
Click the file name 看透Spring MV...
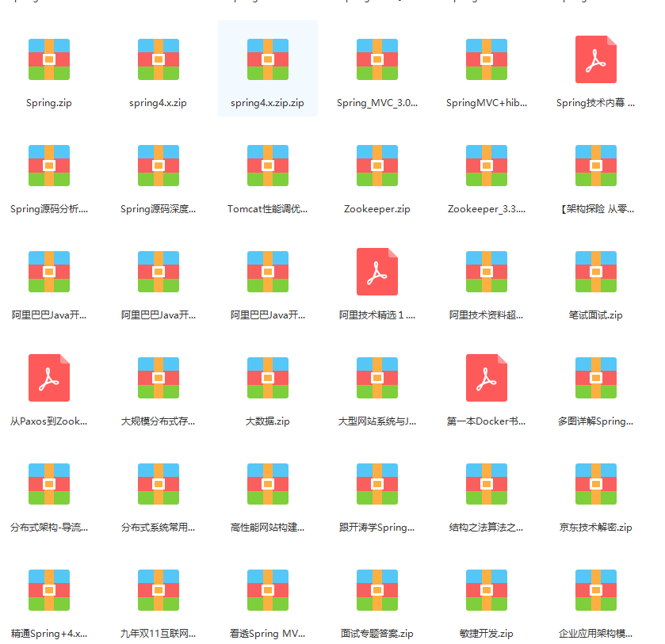point(268,634)
